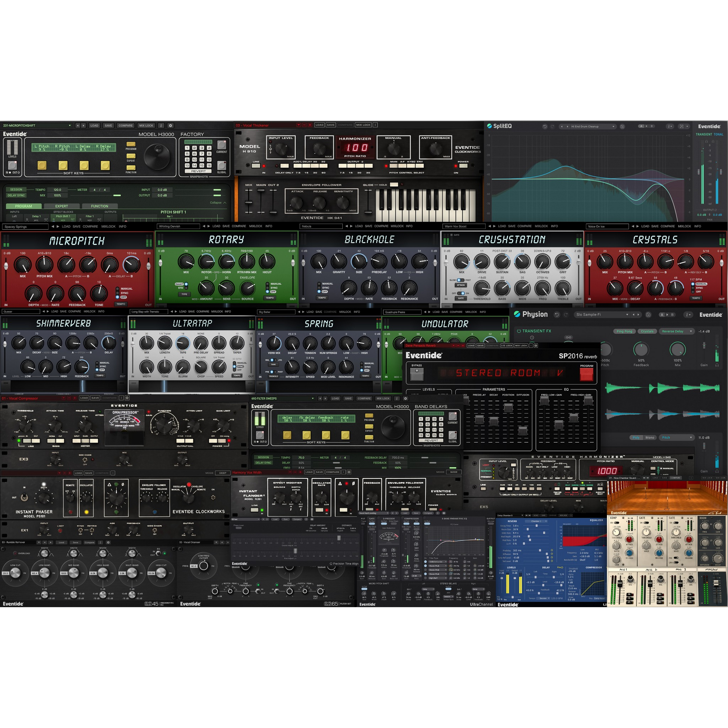728x728 pixels.
Task: Open the info dropdown menu in SplitEQ
Action: pyautogui.click(x=670, y=126)
